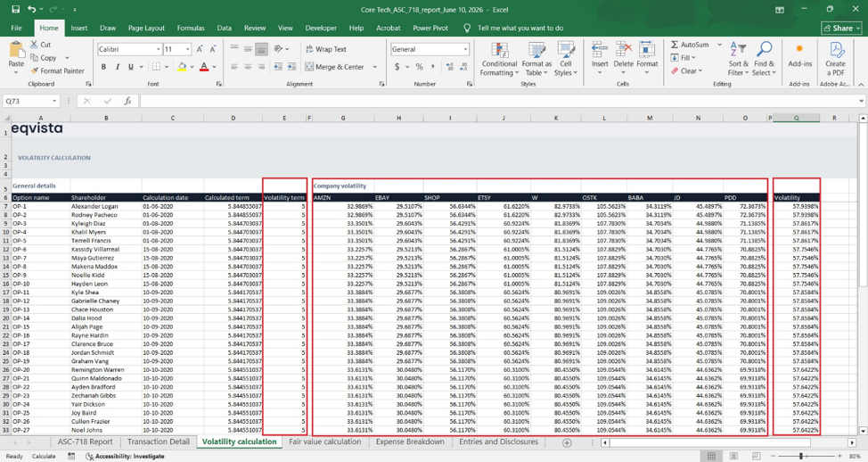Screen dimensions: 868x462
Task: Switch to Page Break Preview view
Action: (755, 456)
